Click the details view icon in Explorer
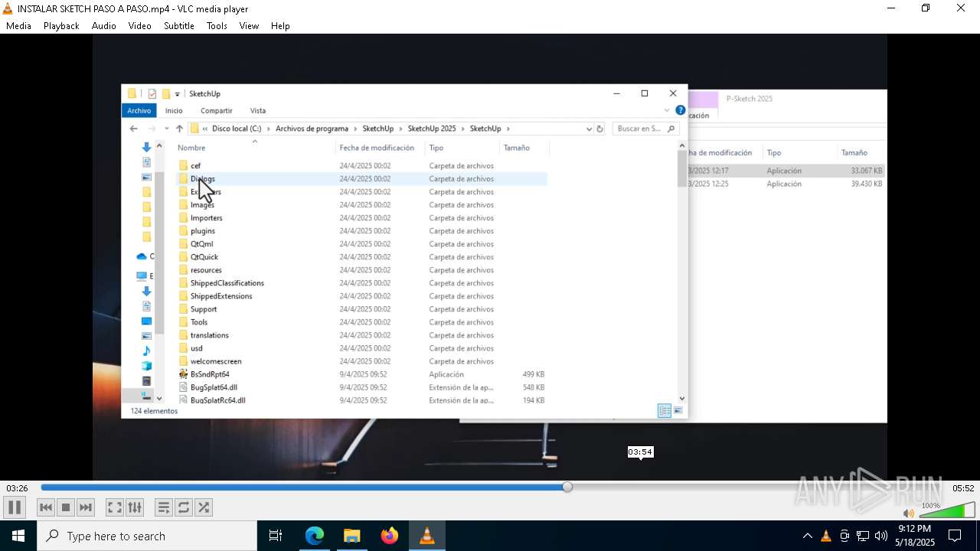 point(665,411)
